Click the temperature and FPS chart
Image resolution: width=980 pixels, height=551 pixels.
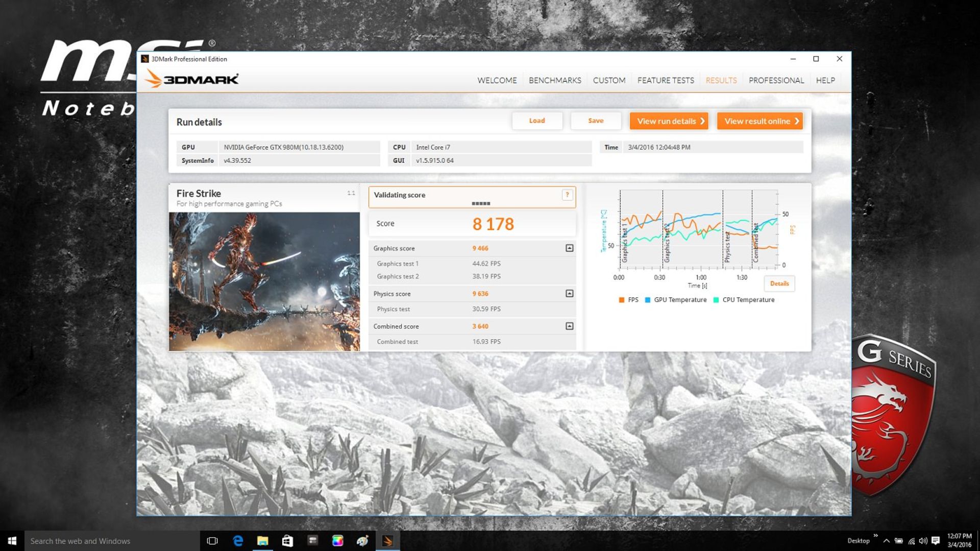[x=699, y=229]
